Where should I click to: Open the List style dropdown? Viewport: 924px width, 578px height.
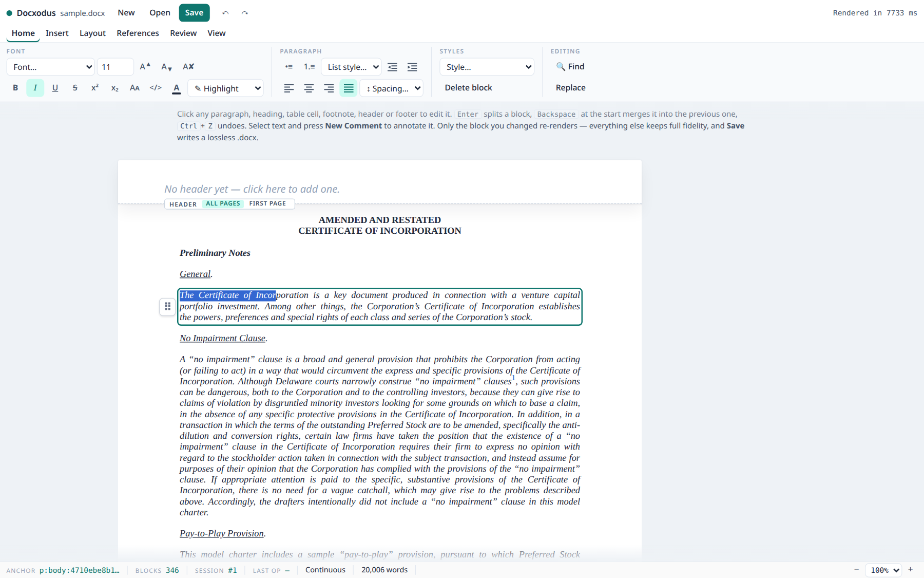(x=351, y=67)
